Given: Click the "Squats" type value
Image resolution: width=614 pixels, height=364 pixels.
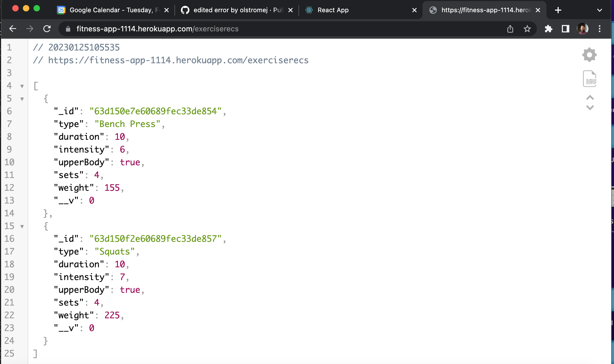Looking at the screenshot, I should tap(115, 252).
